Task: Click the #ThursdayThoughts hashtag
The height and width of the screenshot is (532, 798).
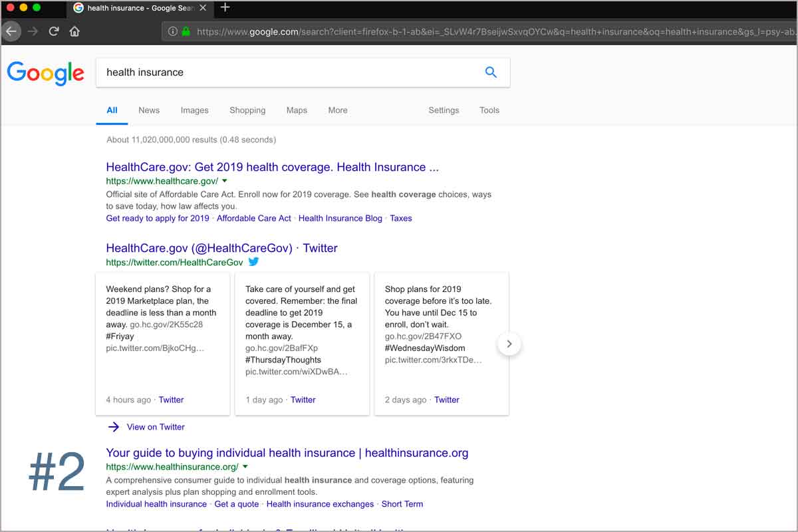Action: [283, 360]
